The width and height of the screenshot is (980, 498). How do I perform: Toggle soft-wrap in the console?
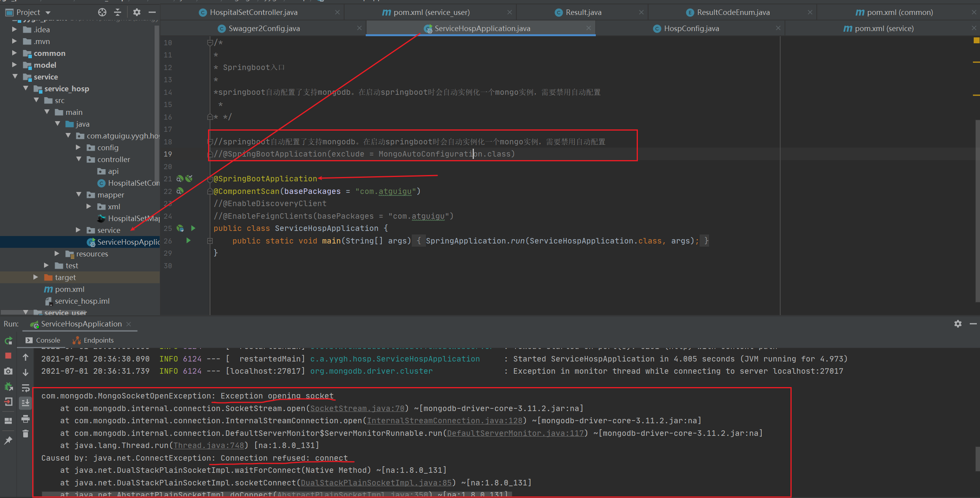(26, 388)
